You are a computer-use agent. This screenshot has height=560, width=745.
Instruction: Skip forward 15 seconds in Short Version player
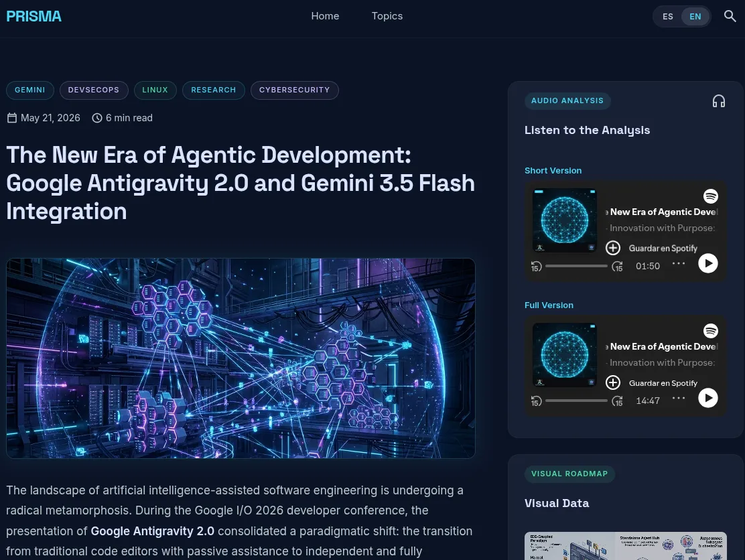[617, 267]
